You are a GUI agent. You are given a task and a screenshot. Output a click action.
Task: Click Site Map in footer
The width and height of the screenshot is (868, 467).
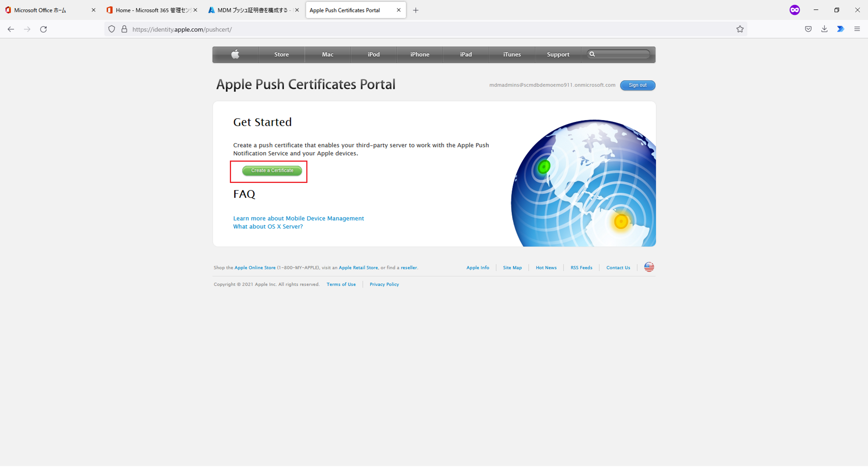(512, 267)
